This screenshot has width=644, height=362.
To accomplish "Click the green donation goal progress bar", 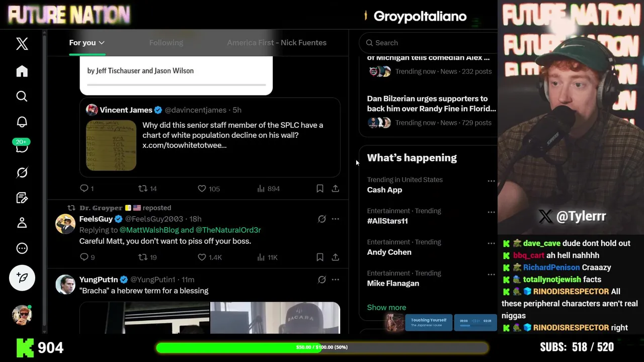I will click(322, 347).
